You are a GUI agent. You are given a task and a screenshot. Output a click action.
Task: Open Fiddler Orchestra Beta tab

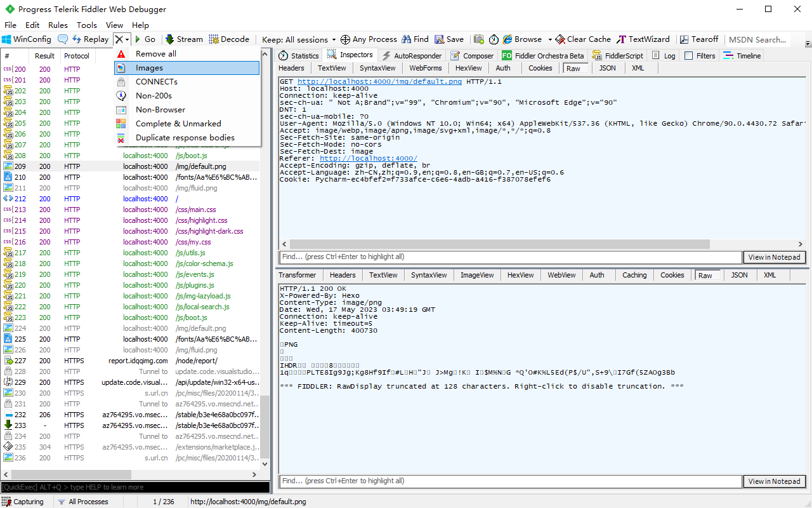click(543, 56)
